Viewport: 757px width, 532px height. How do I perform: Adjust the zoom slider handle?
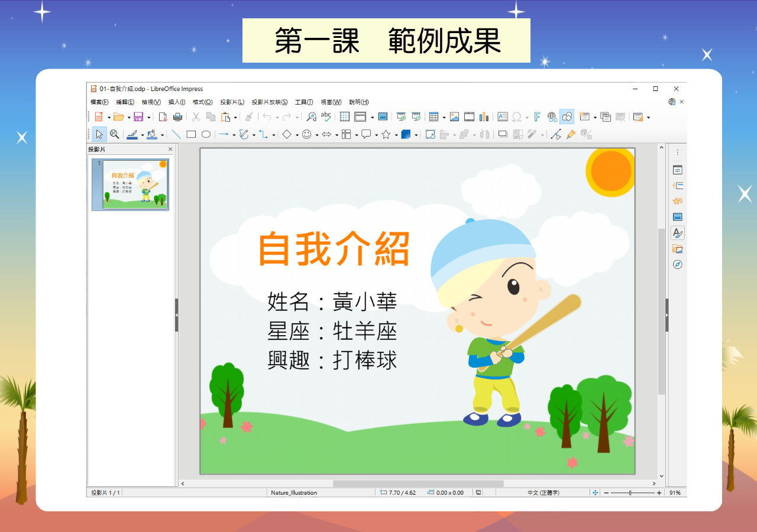[631, 492]
